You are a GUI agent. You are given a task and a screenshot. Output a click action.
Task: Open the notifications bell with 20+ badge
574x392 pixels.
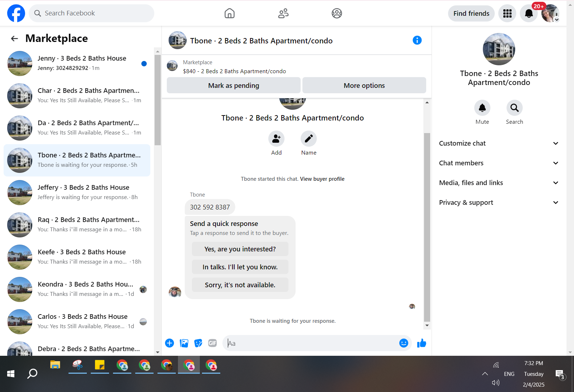point(529,14)
